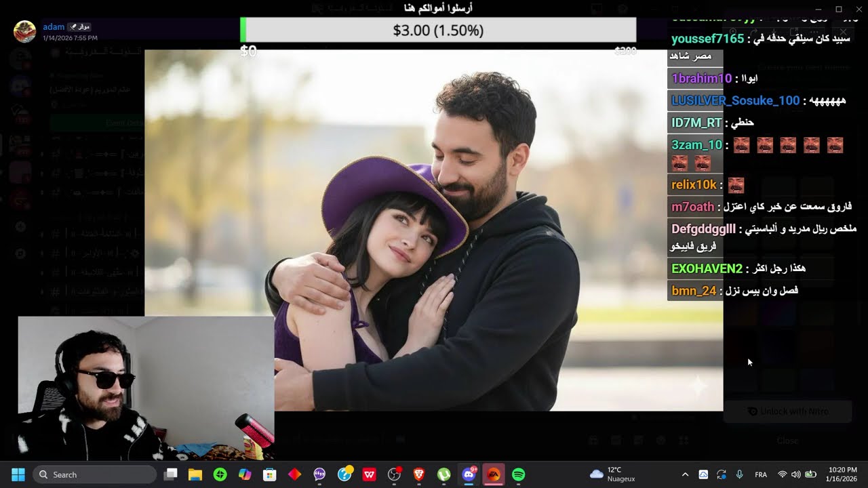Open the red diamond app in taskbar
Image resolution: width=868 pixels, height=488 pixels.
(x=294, y=474)
